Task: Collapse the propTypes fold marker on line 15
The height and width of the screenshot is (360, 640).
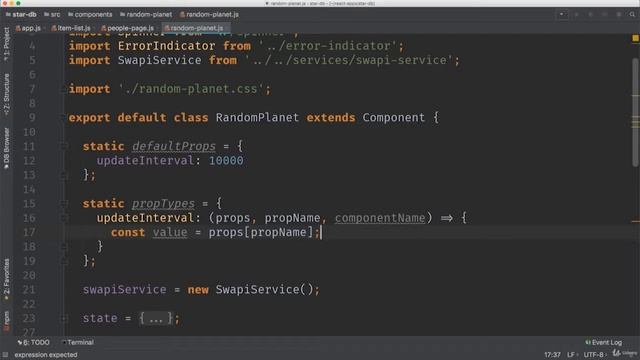Action: click(63, 204)
